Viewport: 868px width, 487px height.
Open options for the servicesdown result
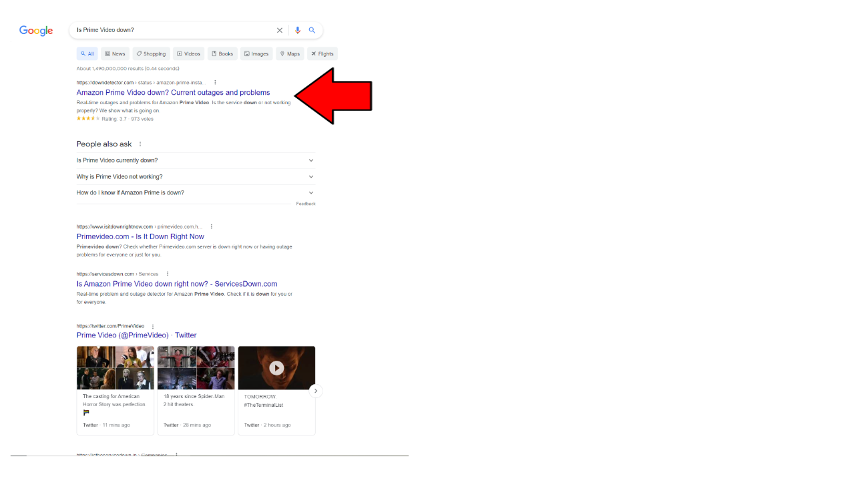168,274
